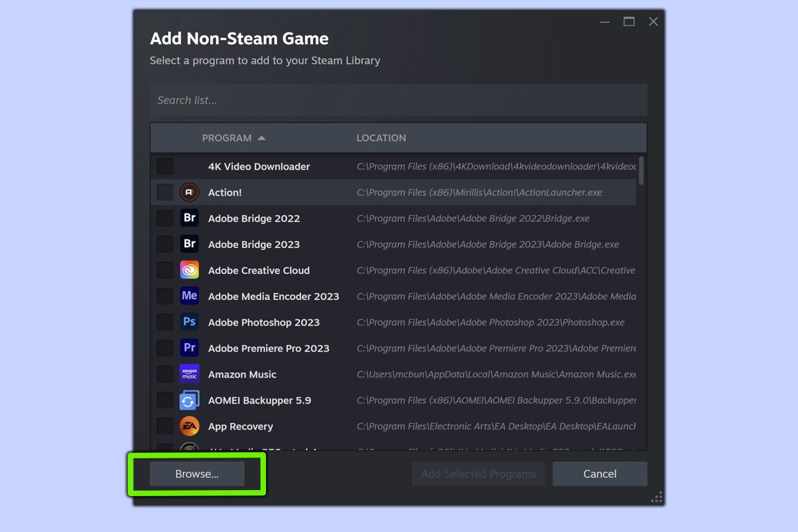Click the EA App Recovery icon
Screen dimensions: 798x532
tap(189, 426)
